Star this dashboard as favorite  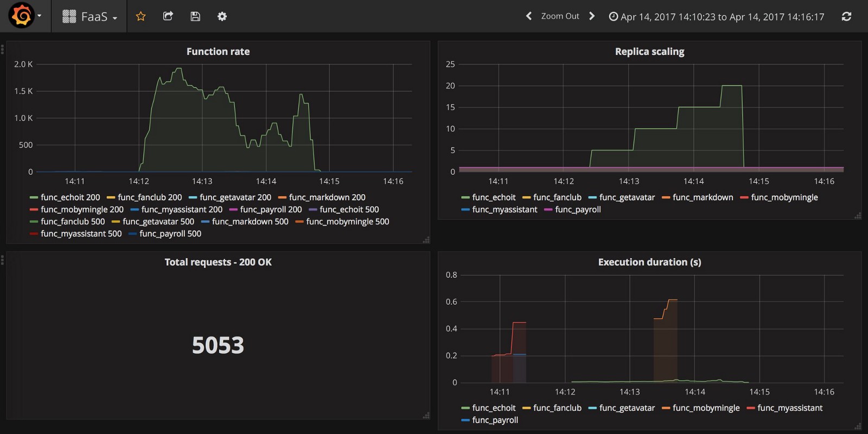point(141,16)
